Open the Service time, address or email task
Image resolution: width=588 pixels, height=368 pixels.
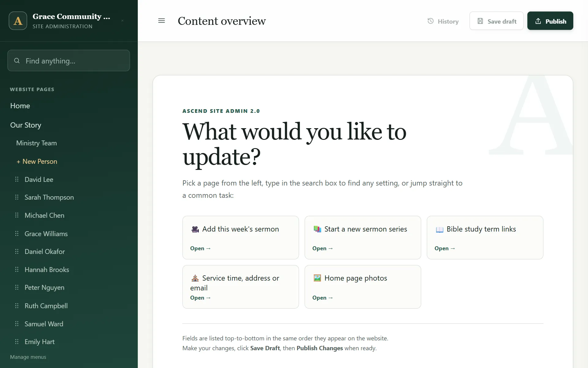240,287
